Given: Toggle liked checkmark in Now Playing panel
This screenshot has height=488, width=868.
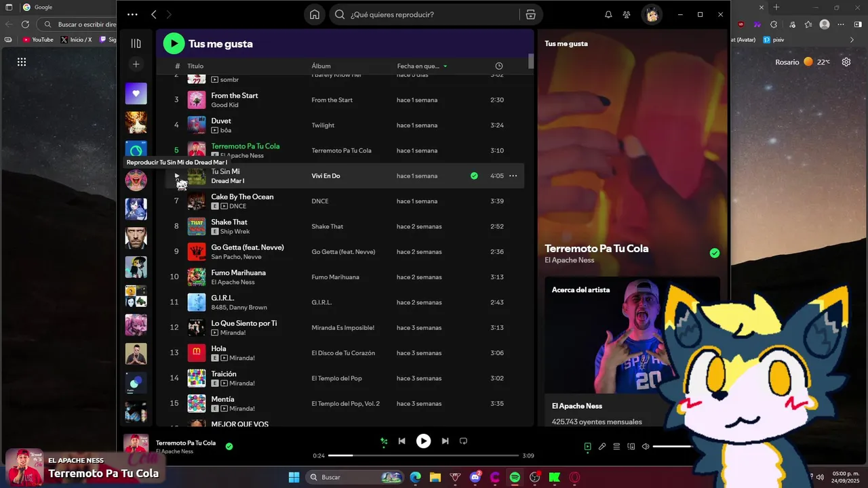Looking at the screenshot, I should coord(714,253).
